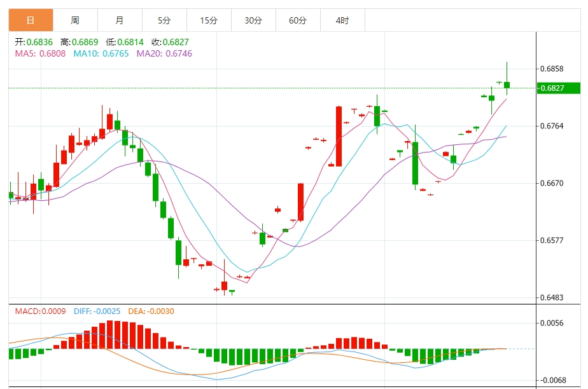Click the -0.0068 MACD axis label
The width and height of the screenshot is (588, 389).
(x=553, y=380)
